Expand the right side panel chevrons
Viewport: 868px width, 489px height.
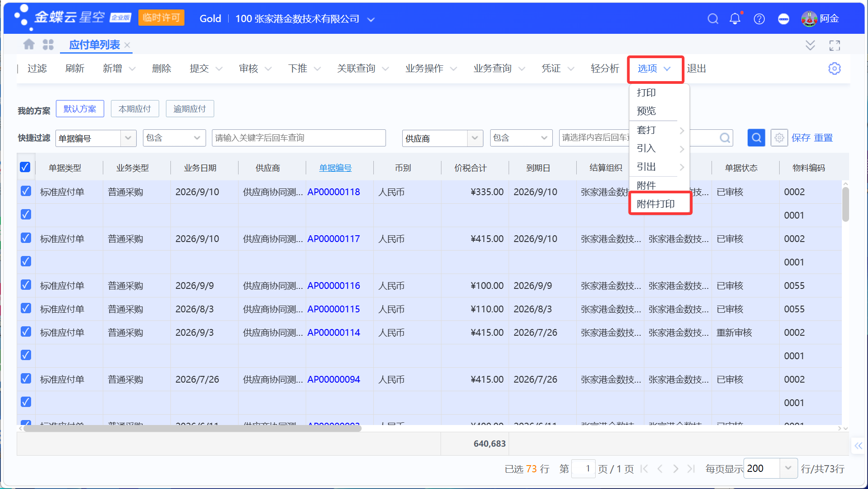[858, 446]
